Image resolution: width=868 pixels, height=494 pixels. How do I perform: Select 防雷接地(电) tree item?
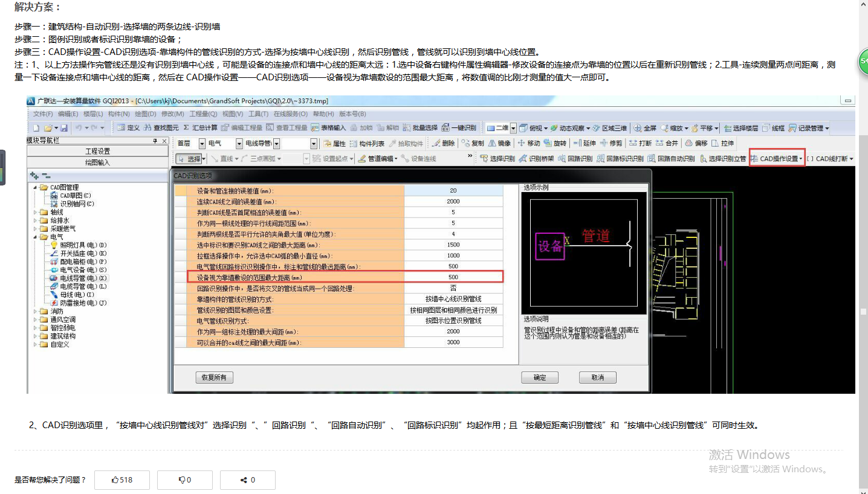click(79, 303)
